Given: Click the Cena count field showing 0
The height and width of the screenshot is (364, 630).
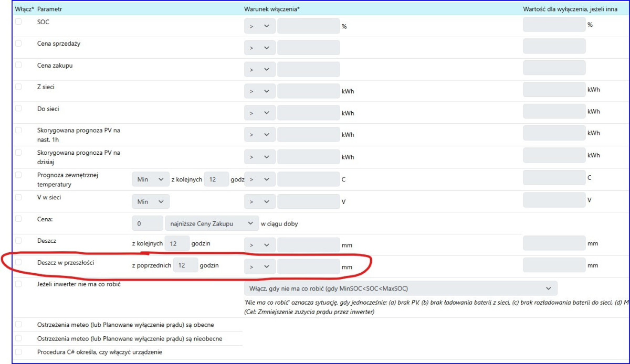Looking at the screenshot, I should pyautogui.click(x=147, y=223).
